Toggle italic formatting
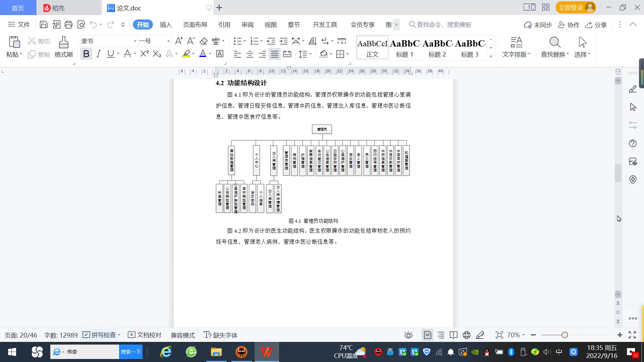This screenshot has width=644, height=362. pos(98,54)
